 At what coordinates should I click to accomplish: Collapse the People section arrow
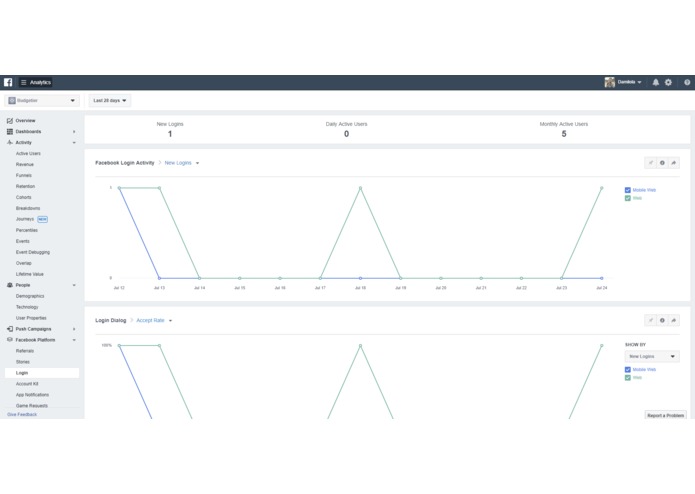[x=74, y=285]
